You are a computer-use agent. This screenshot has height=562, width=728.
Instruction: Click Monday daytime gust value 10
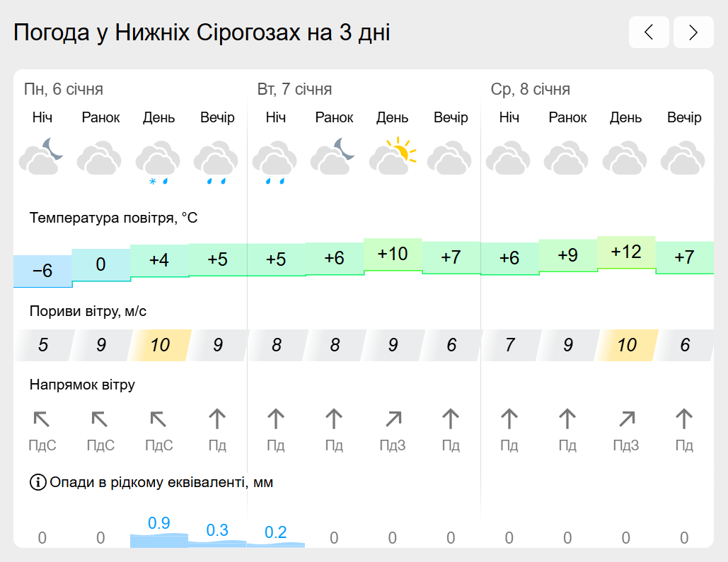tap(160, 345)
